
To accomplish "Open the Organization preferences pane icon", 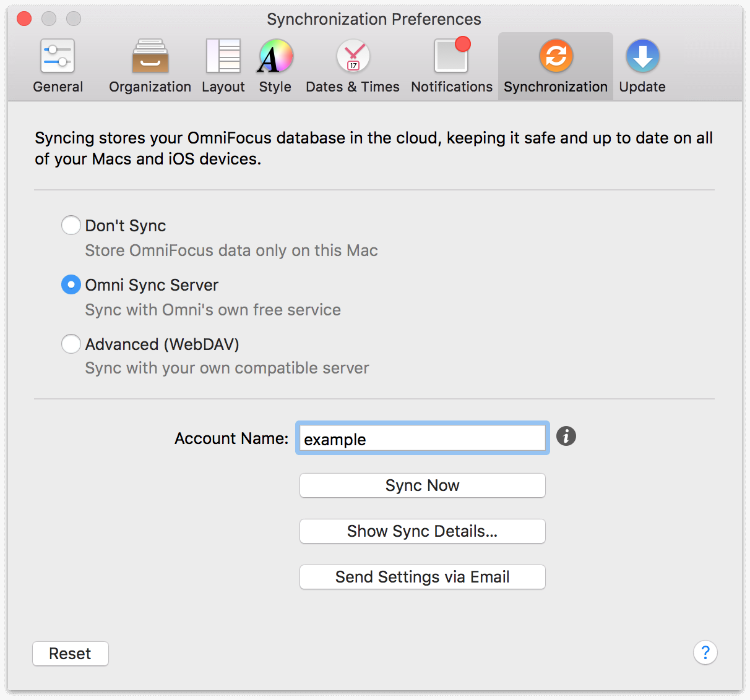I will click(150, 56).
